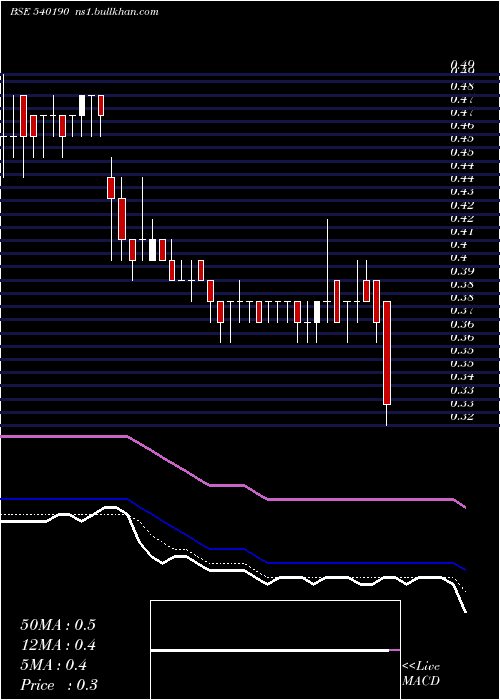The height and width of the screenshot is (700, 500).
Task: Click the 0.39 price axis label
Action: [462, 271]
